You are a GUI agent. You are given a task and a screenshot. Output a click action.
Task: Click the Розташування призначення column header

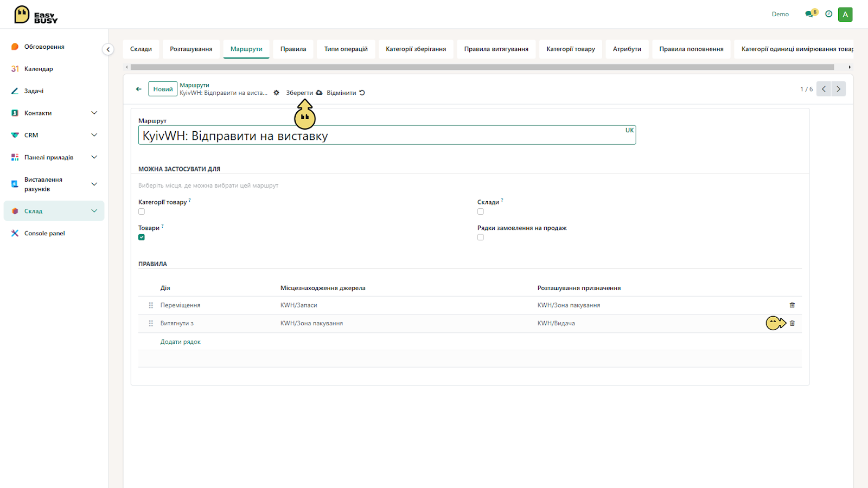point(579,288)
